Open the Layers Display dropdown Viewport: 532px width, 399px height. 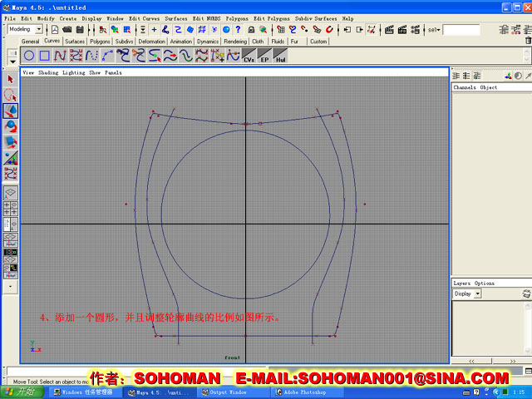click(x=467, y=293)
